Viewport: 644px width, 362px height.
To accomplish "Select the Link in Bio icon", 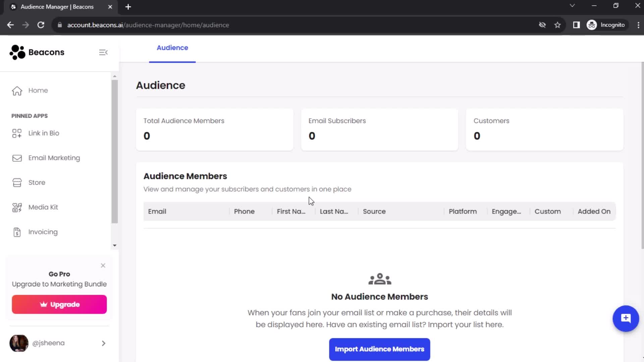I will coord(16,133).
